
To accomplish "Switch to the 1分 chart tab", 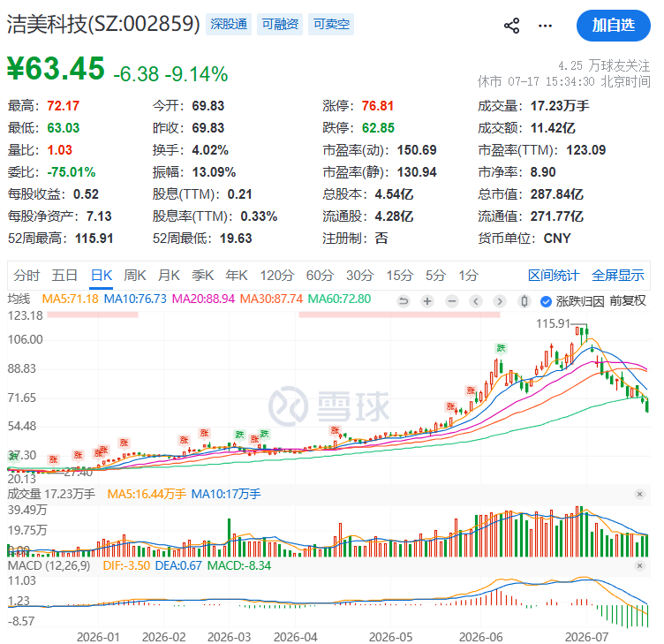I will pyautogui.click(x=468, y=276).
